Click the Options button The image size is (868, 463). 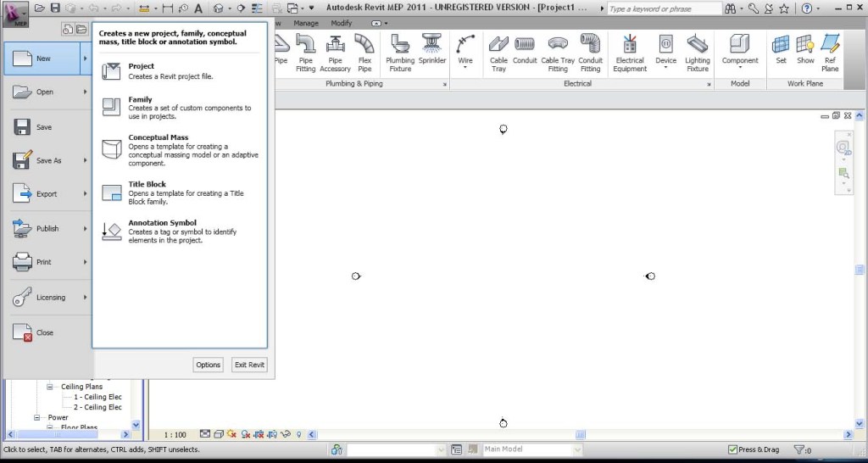[208, 365]
